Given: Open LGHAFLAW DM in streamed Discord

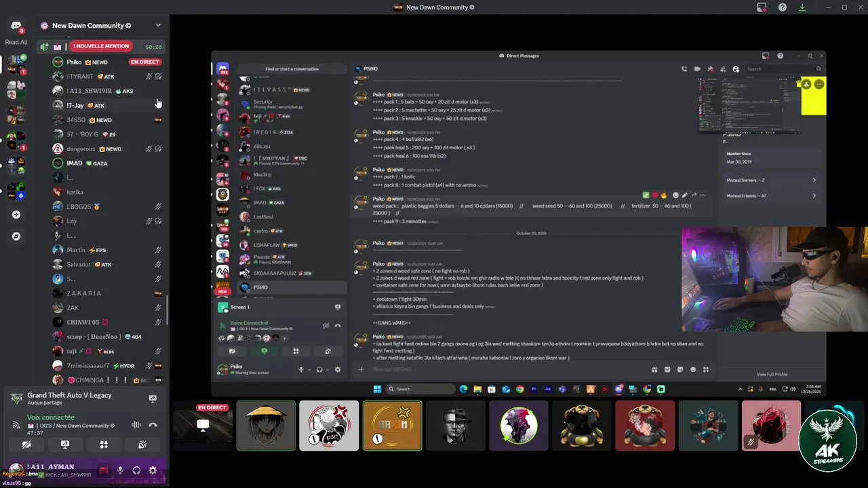Looking at the screenshot, I should click(292, 245).
